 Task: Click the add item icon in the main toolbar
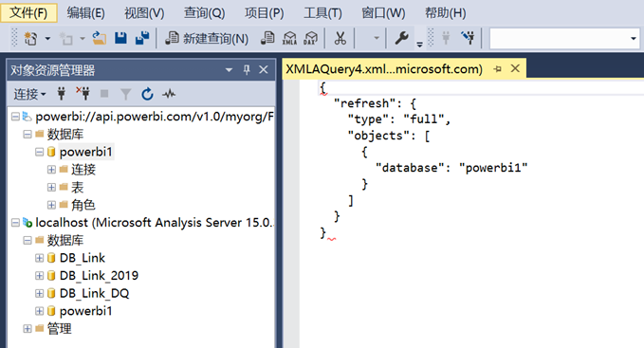tap(65, 39)
